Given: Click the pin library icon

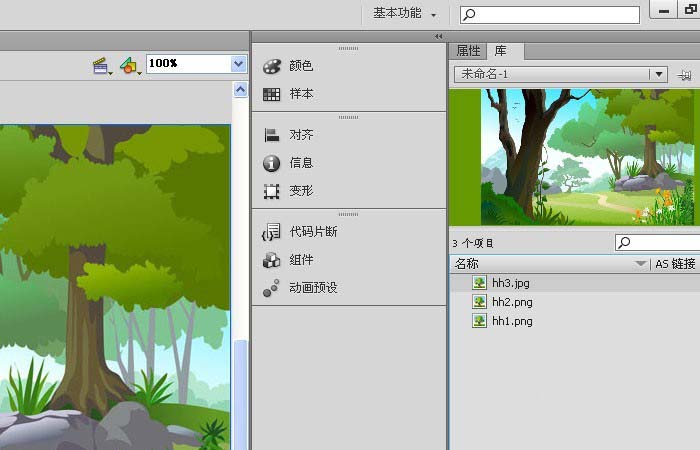Looking at the screenshot, I should pos(684,75).
